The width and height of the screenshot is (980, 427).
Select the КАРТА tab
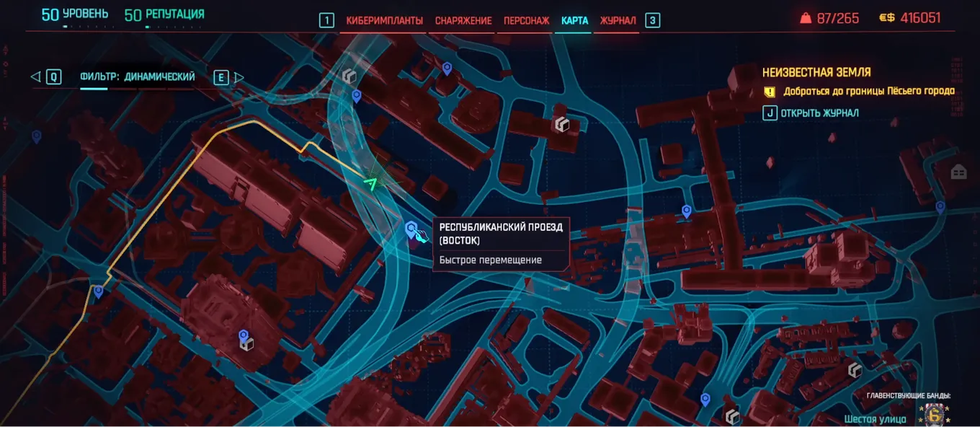coord(575,21)
